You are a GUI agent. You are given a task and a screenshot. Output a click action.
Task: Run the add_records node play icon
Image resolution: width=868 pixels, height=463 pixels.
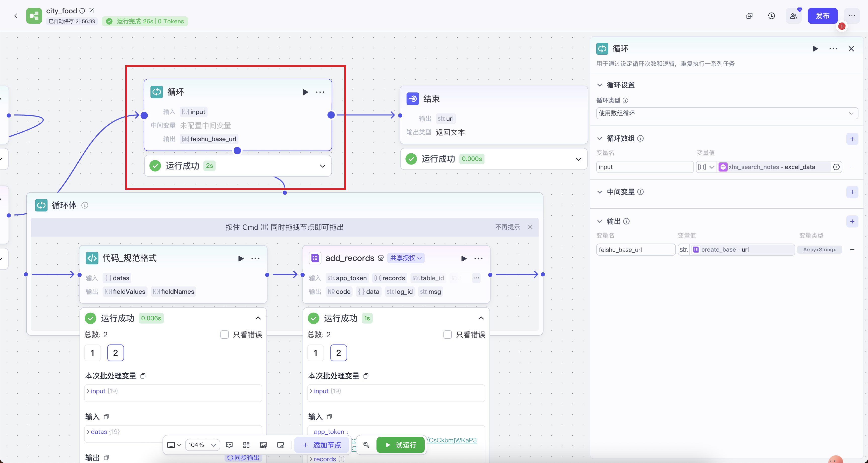pyautogui.click(x=464, y=258)
